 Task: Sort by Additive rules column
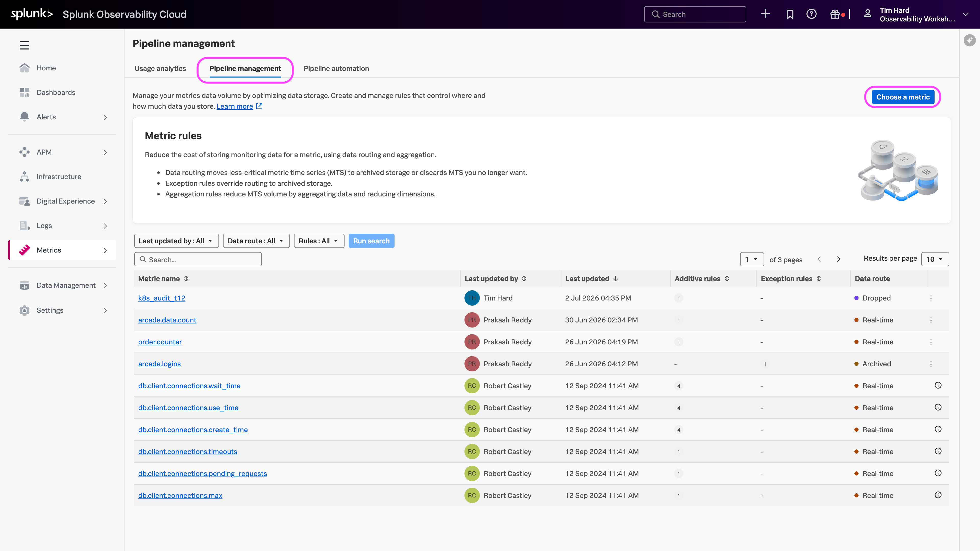(x=727, y=279)
